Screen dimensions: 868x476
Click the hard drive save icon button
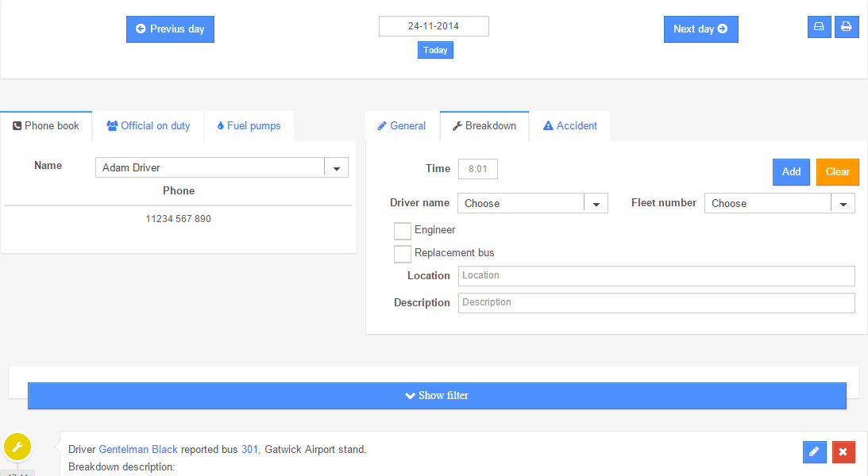[819, 27]
